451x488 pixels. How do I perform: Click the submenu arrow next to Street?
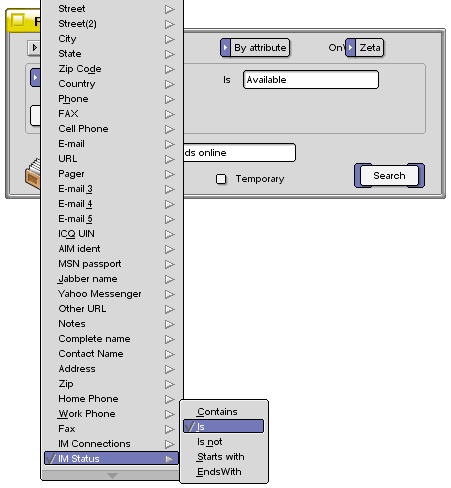point(170,9)
